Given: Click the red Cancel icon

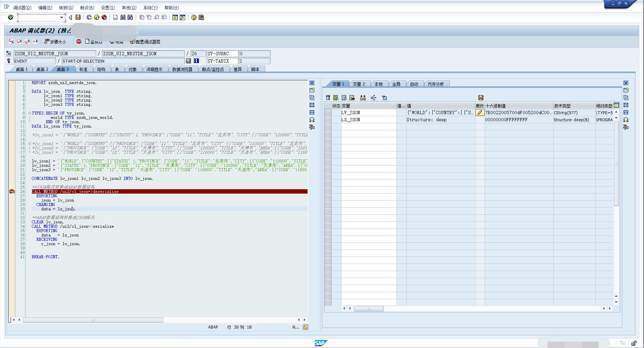Looking at the screenshot, I should point(104,17).
